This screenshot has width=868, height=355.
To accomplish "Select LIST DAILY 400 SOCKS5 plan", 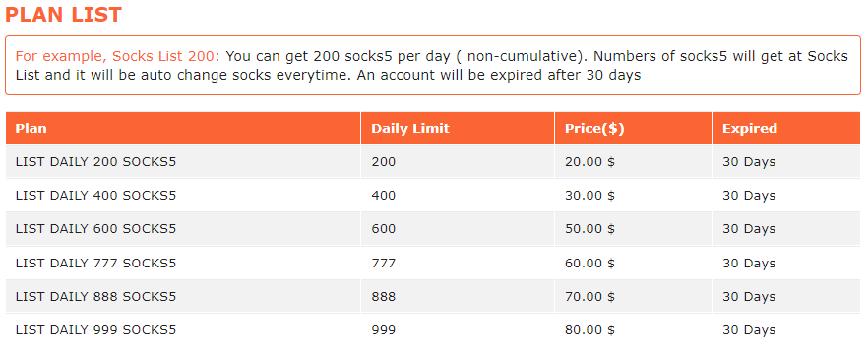I will (95, 195).
